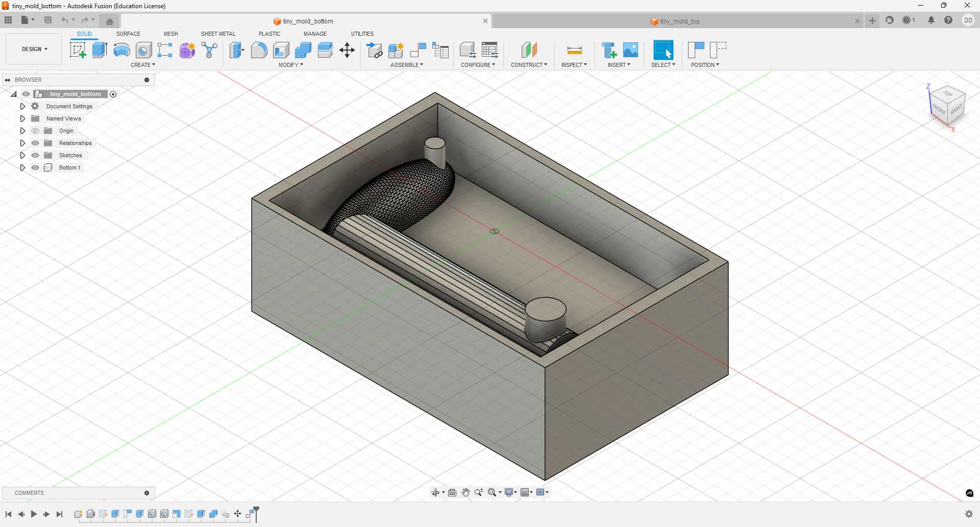Open the CREATE dropdown menu
The height and width of the screenshot is (527, 980).
143,65
